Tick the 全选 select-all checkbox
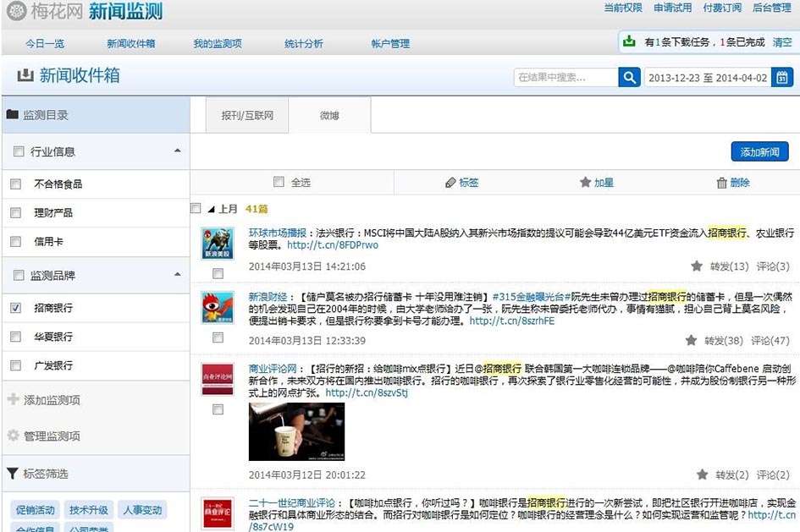 [x=279, y=182]
